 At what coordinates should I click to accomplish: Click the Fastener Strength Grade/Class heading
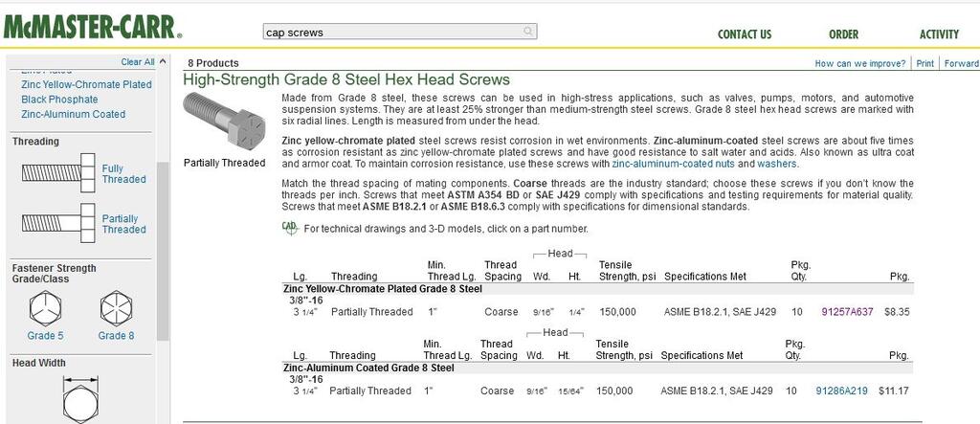pos(54,274)
